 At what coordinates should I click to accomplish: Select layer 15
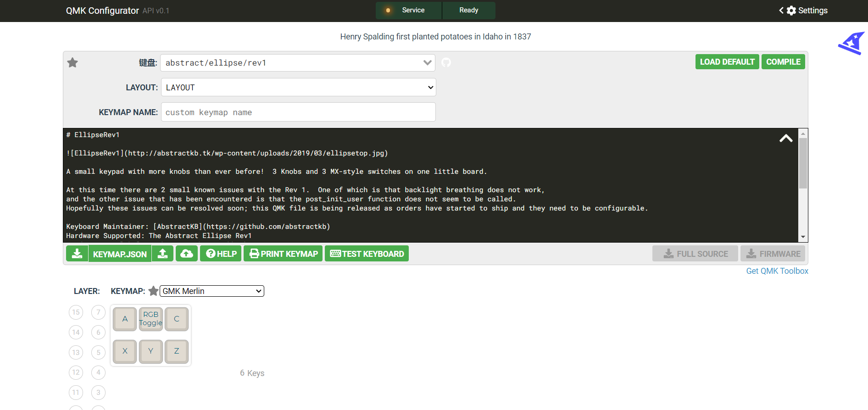click(x=76, y=312)
